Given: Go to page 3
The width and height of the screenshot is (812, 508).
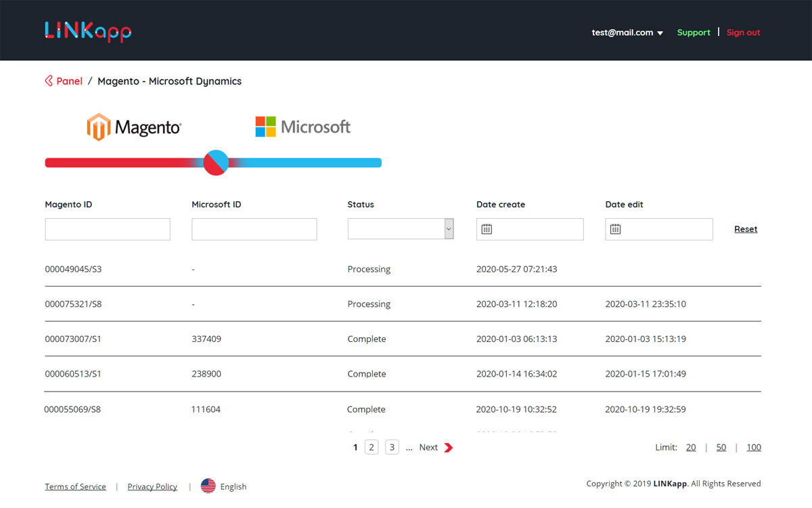Looking at the screenshot, I should coord(392,447).
